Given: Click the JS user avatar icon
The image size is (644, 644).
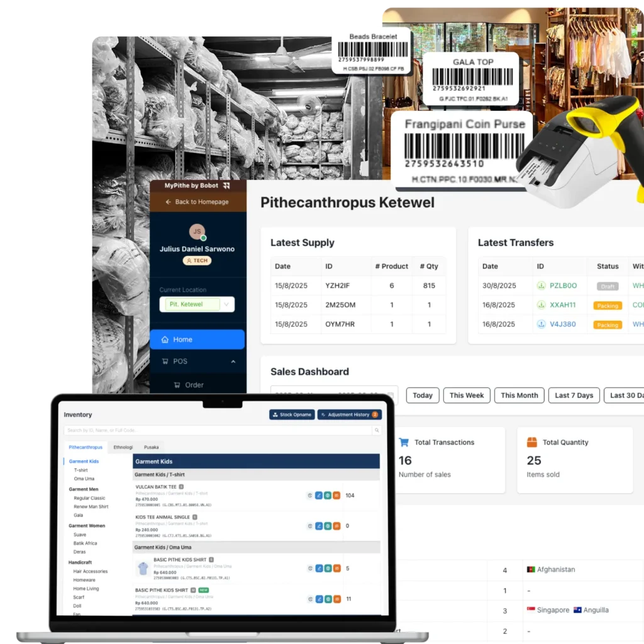Looking at the screenshot, I should pyautogui.click(x=197, y=231).
